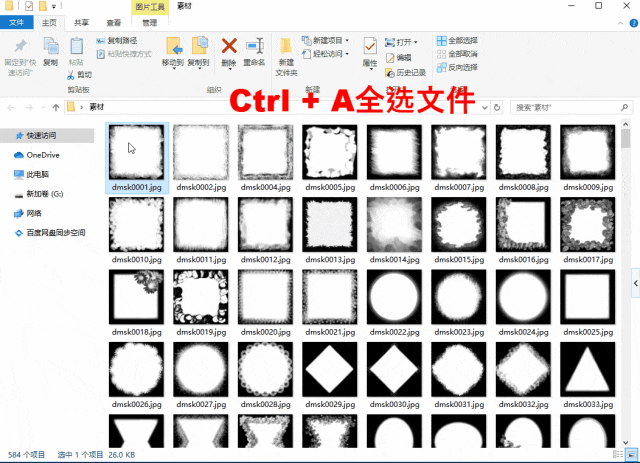Expand address path chevron before folder name
This screenshot has height=463, width=640.
[x=82, y=107]
